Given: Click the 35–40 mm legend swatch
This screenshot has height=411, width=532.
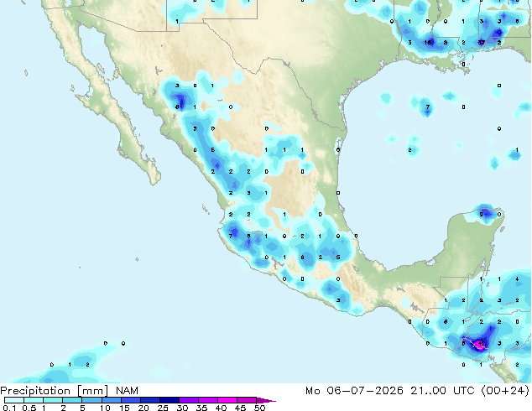Looking at the screenshot, I should (207, 400).
